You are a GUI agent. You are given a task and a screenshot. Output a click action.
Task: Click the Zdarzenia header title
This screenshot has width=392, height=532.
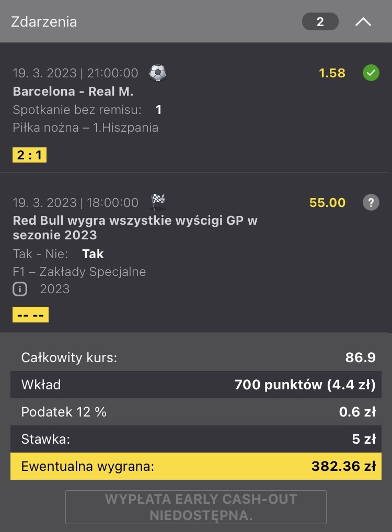pyautogui.click(x=44, y=22)
